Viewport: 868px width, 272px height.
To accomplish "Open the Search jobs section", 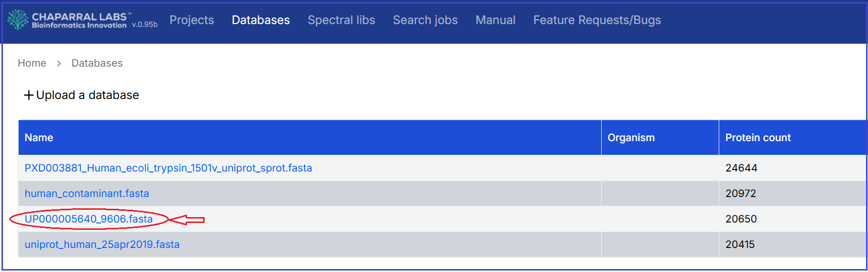I will (425, 20).
